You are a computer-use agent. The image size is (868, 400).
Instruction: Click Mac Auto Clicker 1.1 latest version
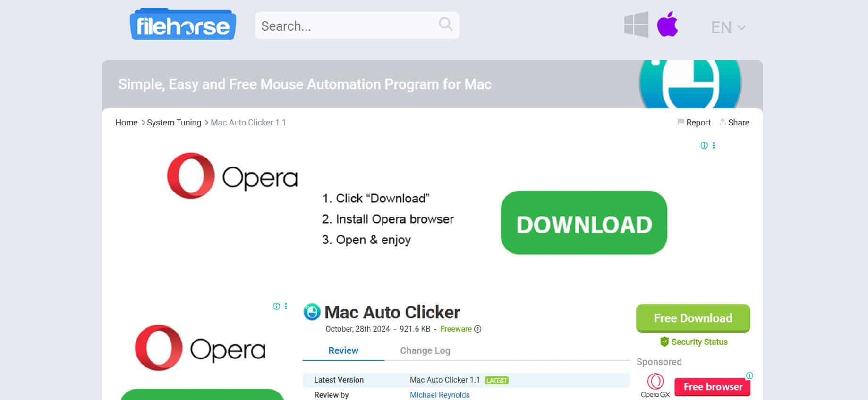445,380
